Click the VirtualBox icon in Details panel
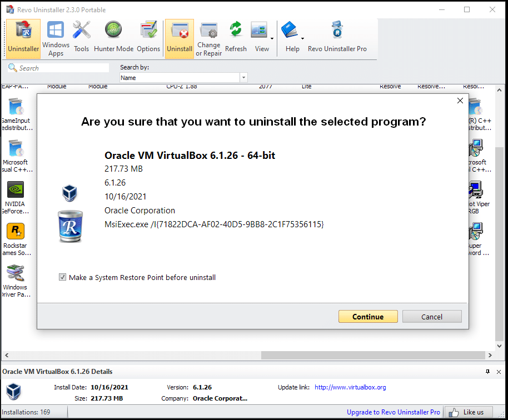The height and width of the screenshot is (420, 508). 13,392
